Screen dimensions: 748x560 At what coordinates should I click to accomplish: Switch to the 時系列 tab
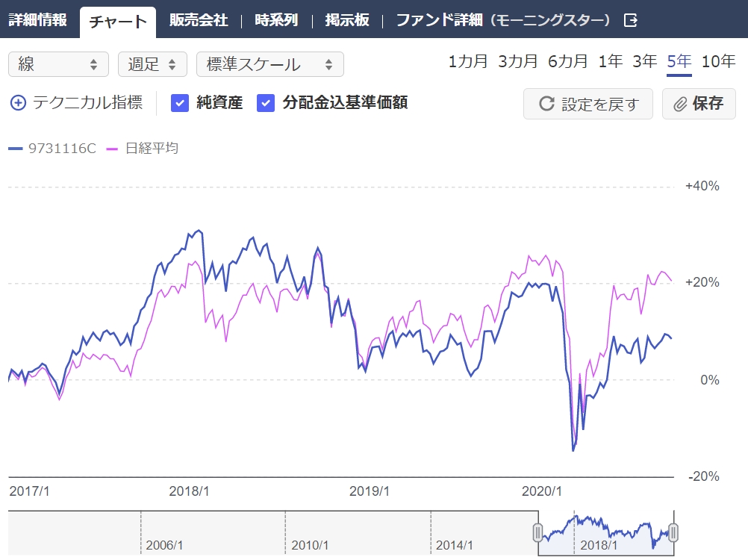click(276, 20)
